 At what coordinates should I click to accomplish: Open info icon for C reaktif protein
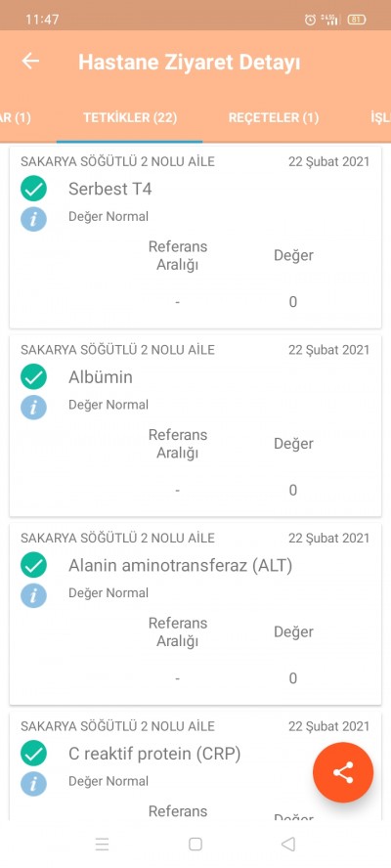(34, 783)
